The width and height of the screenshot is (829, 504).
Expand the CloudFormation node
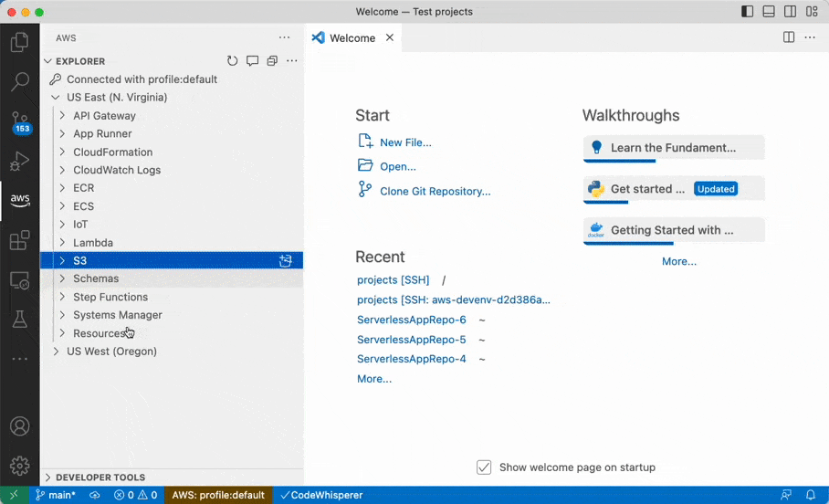(62, 152)
